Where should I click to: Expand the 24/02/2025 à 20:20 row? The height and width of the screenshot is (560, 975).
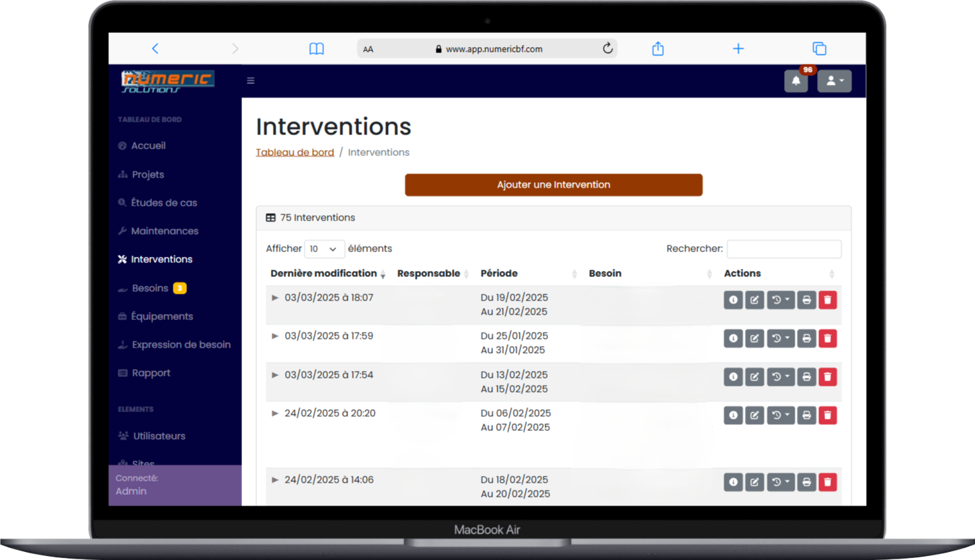(x=275, y=413)
